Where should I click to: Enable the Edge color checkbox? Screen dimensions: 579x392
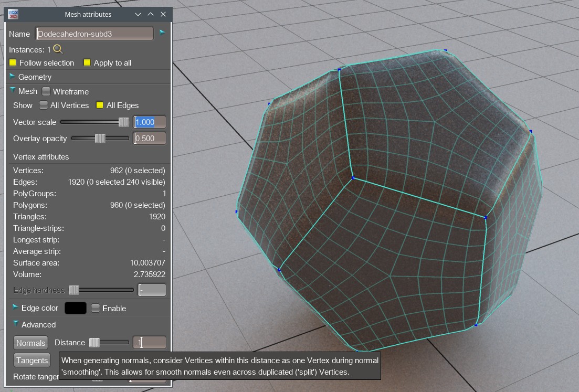(95, 308)
